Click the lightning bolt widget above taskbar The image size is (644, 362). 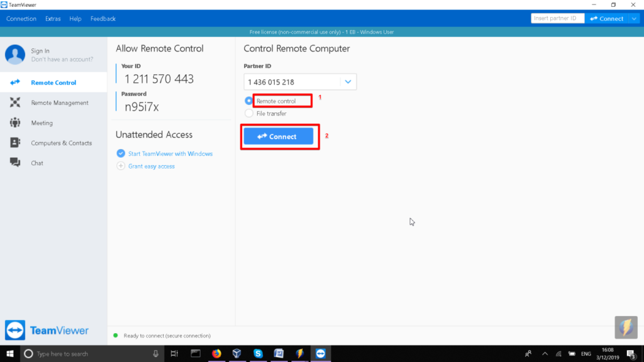point(626,327)
